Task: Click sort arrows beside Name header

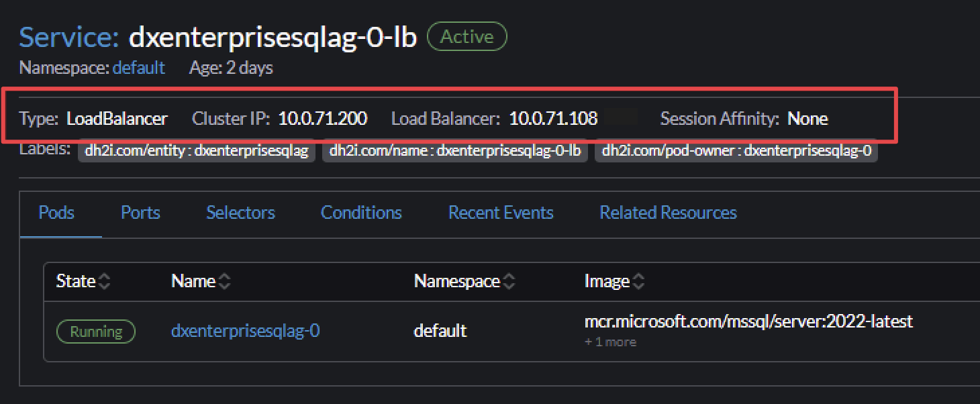Action: tap(224, 282)
